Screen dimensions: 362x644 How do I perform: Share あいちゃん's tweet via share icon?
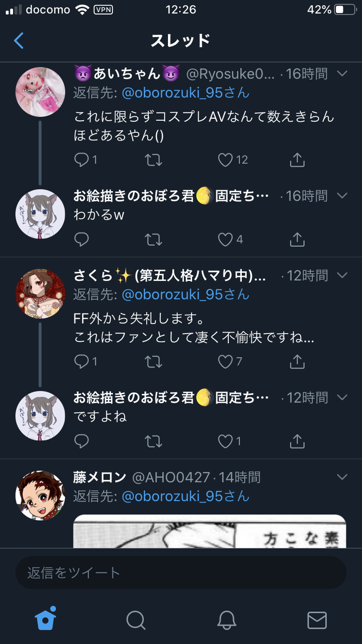coord(297,160)
